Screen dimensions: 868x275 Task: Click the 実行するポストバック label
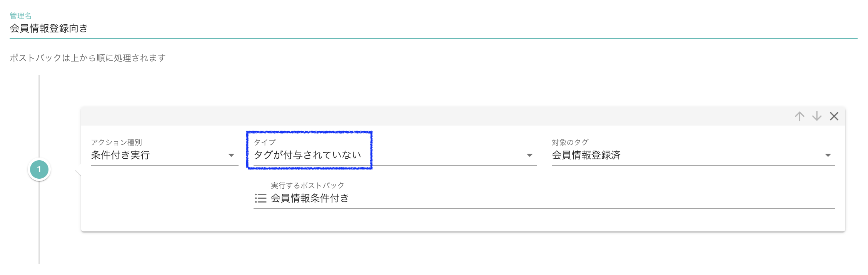307,186
